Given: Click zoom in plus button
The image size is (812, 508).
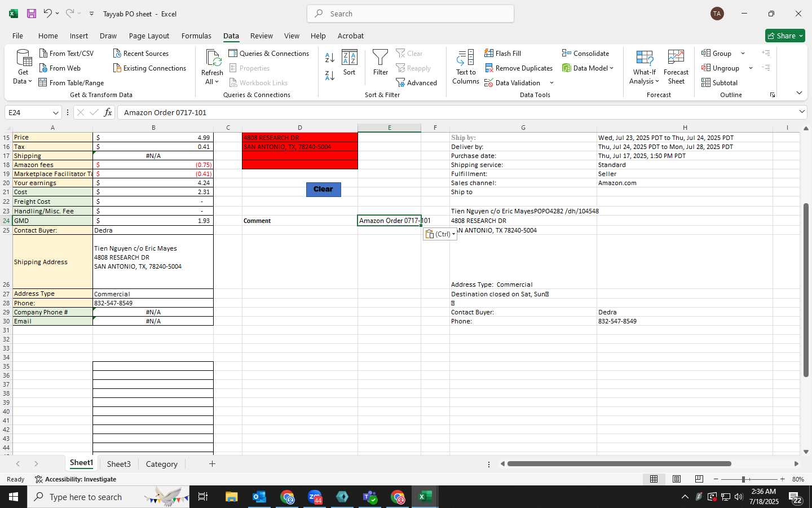Looking at the screenshot, I should pyautogui.click(x=782, y=479).
